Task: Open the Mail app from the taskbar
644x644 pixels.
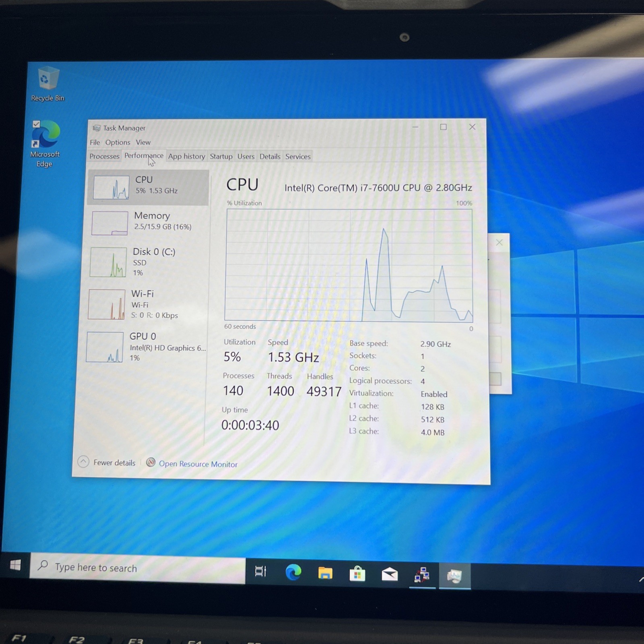Action: pyautogui.click(x=390, y=574)
